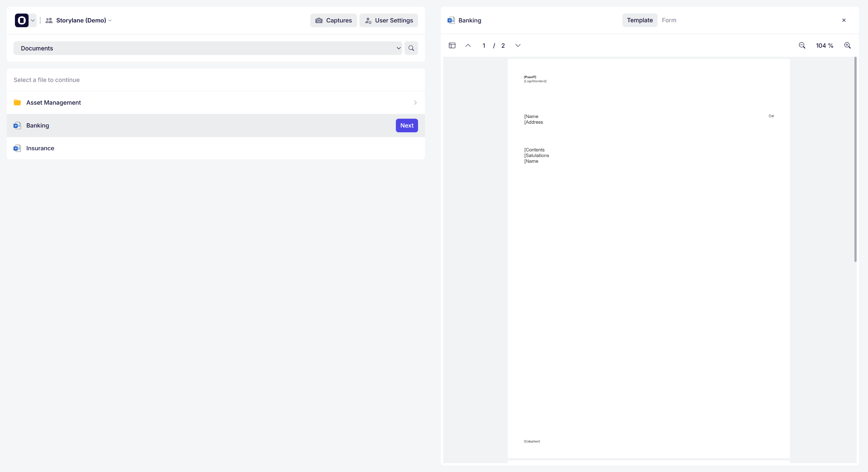Expand the Asset Management folder chevron
Viewport: 868px width, 472px height.
pyautogui.click(x=415, y=102)
